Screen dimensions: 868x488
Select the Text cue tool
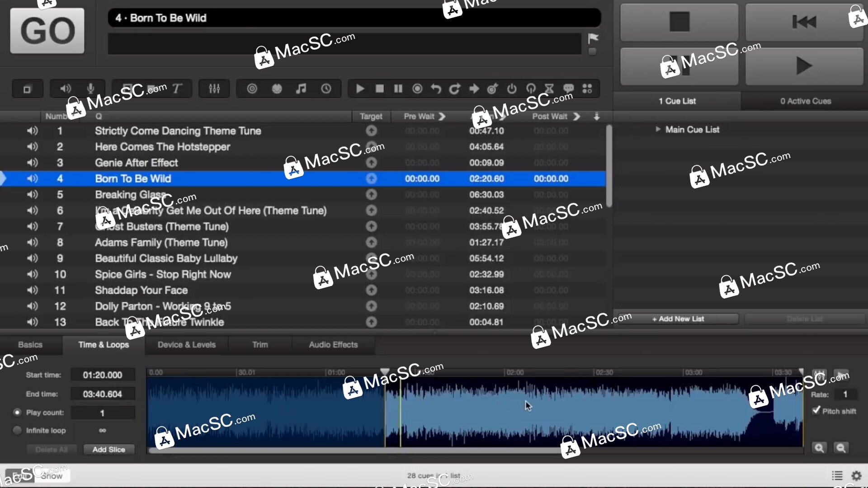[176, 89]
